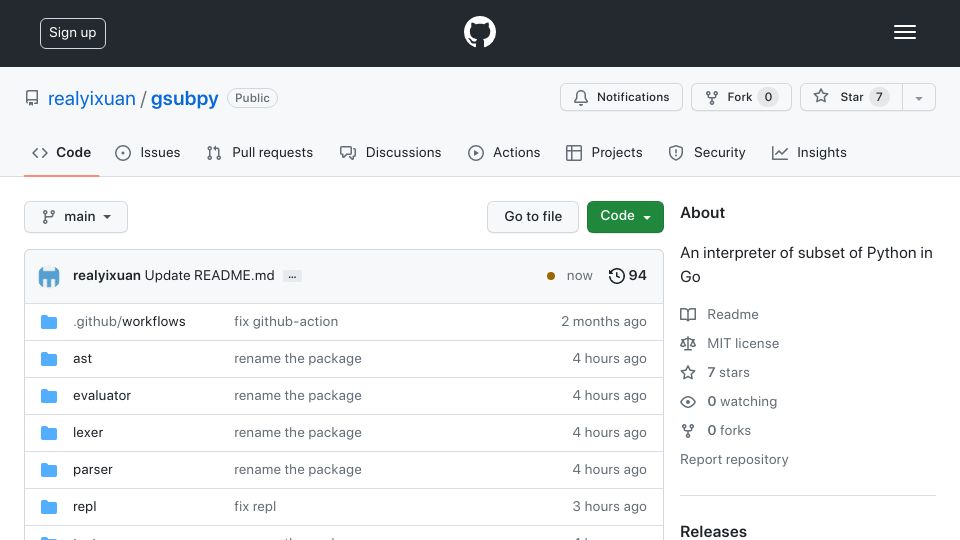This screenshot has height=540, width=960.
Task: Click the folder icon for evaluator
Action: point(49,396)
